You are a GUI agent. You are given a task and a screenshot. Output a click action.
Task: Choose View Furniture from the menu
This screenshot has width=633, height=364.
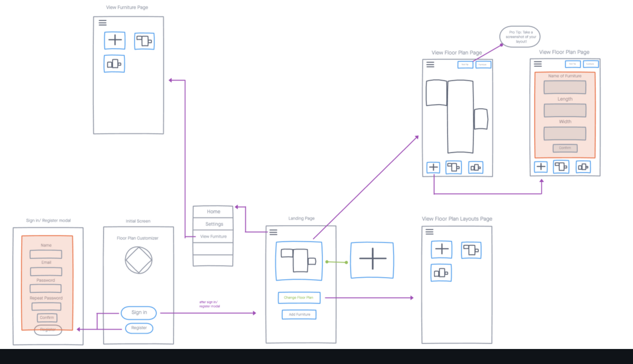pyautogui.click(x=213, y=236)
